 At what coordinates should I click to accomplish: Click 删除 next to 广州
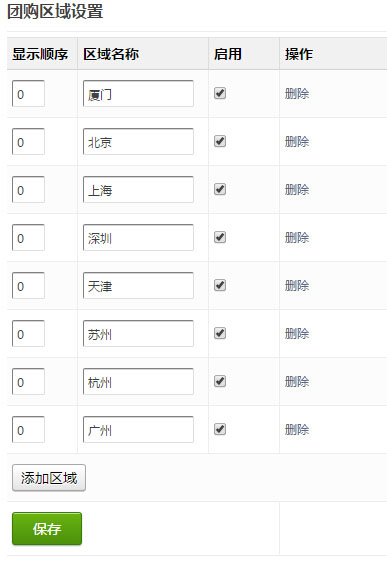pyautogui.click(x=297, y=430)
